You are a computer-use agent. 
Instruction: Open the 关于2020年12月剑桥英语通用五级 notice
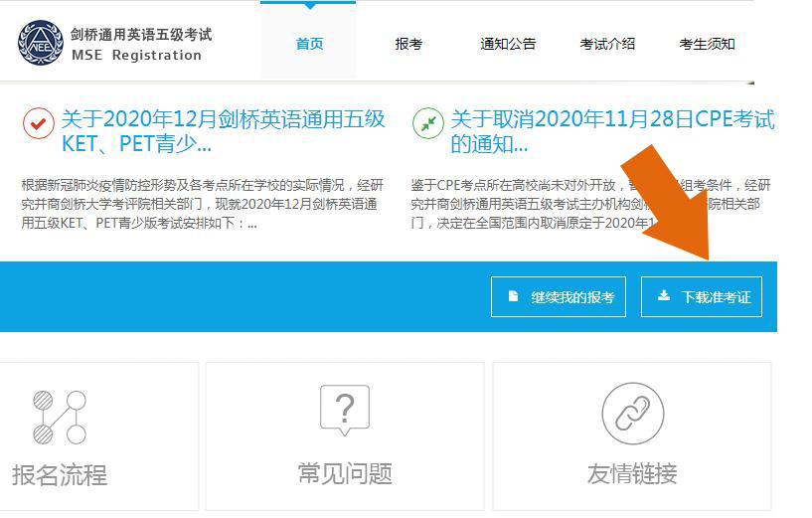224,131
